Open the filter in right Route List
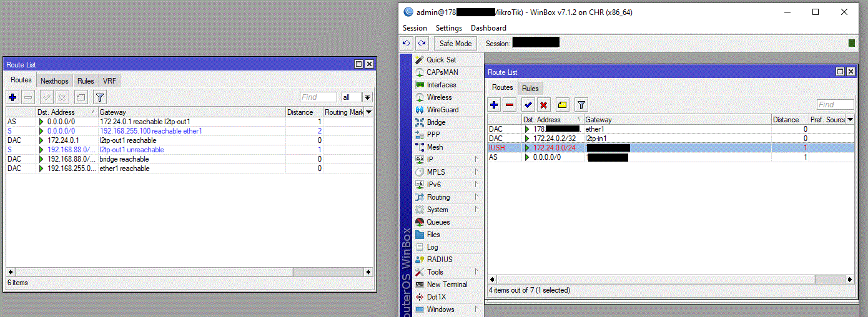 pos(581,105)
